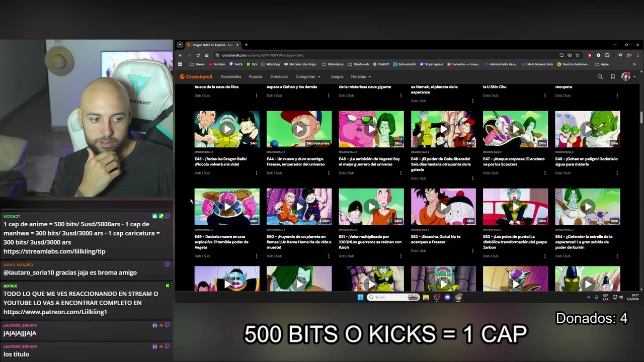This screenshot has width=644, height=362.
Task: Open a new browser tab
Action: 246,45
